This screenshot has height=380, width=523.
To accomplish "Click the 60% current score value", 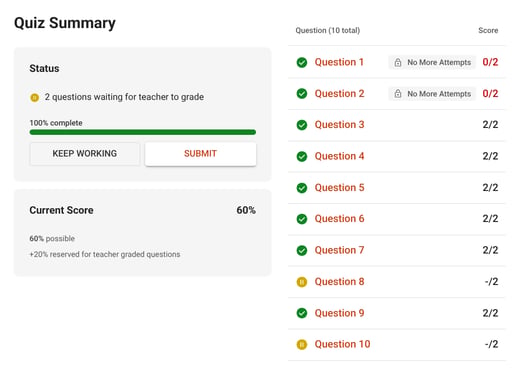I will [x=246, y=210].
